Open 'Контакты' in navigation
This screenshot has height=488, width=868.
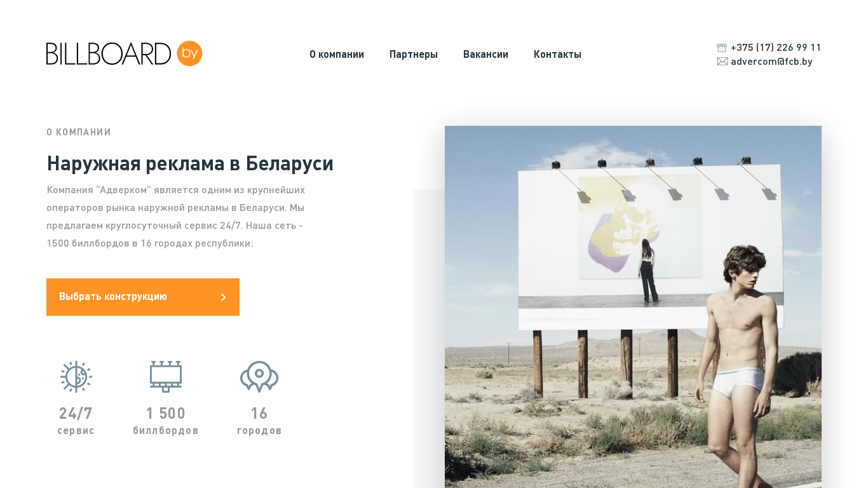click(557, 55)
